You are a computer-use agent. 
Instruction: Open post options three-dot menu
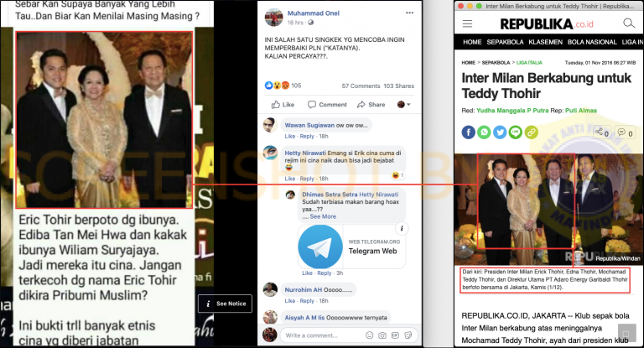click(x=409, y=13)
